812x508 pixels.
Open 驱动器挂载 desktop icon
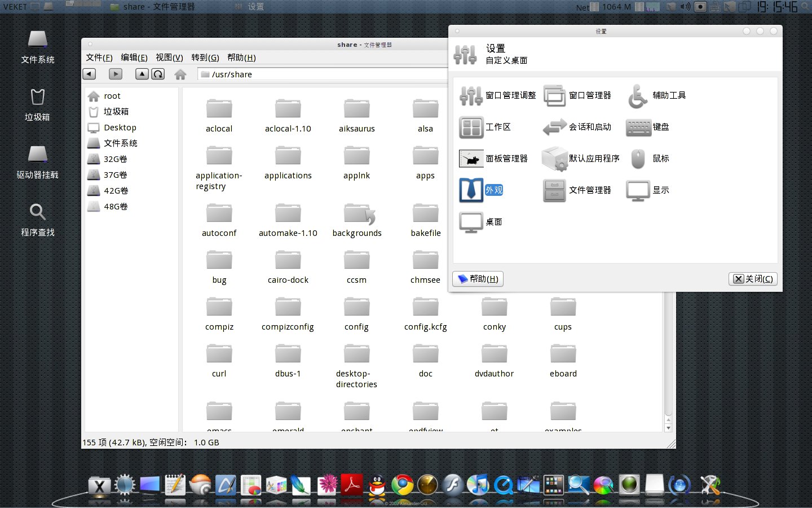(38, 162)
